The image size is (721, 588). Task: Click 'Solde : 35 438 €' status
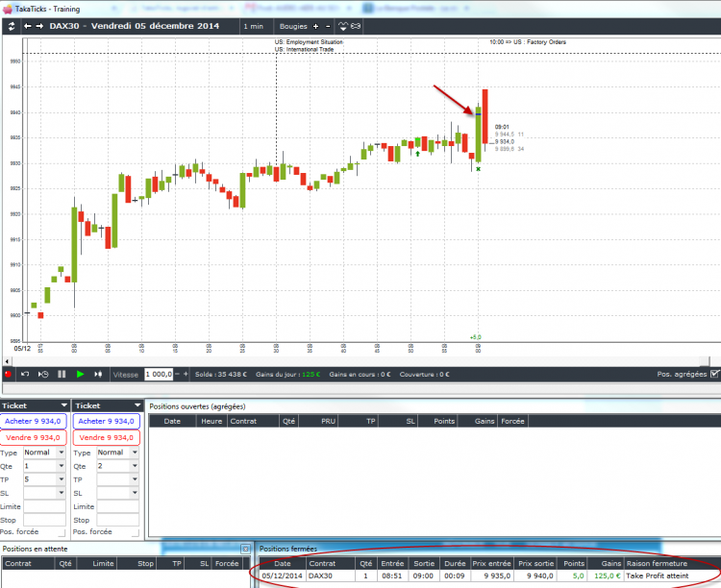pos(221,374)
